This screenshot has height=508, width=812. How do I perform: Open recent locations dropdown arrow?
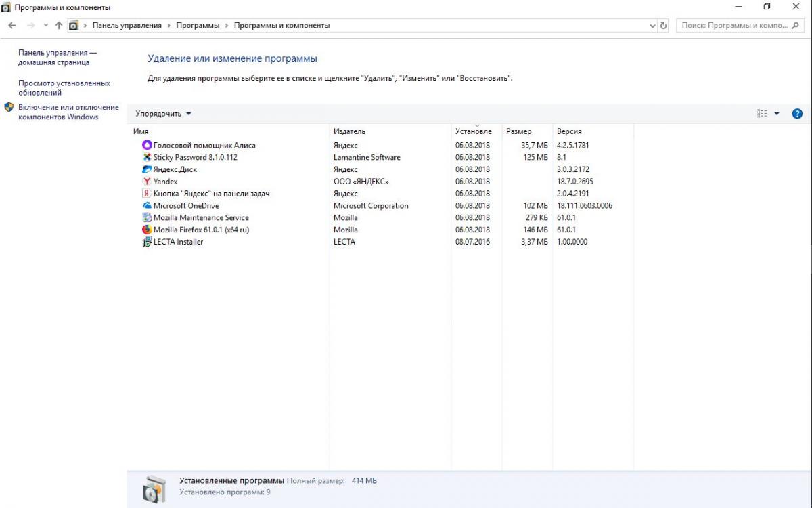point(45,26)
